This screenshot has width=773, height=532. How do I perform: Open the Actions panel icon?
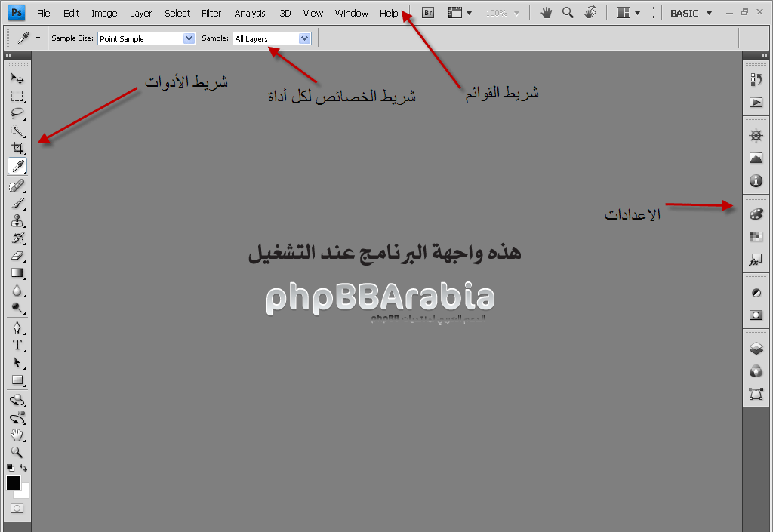coord(756,103)
